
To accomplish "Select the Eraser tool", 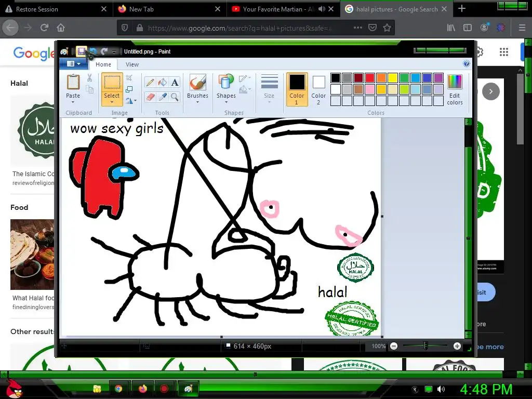I will [150, 97].
